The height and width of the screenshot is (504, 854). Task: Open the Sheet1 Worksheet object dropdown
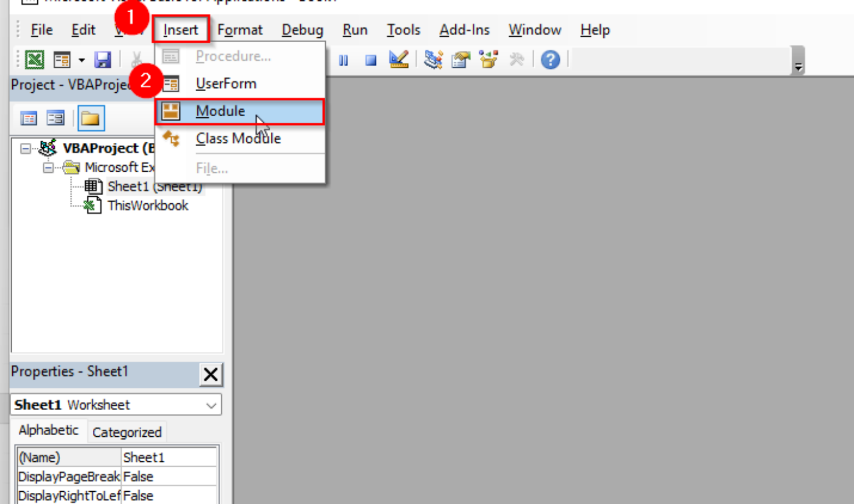pos(211,405)
